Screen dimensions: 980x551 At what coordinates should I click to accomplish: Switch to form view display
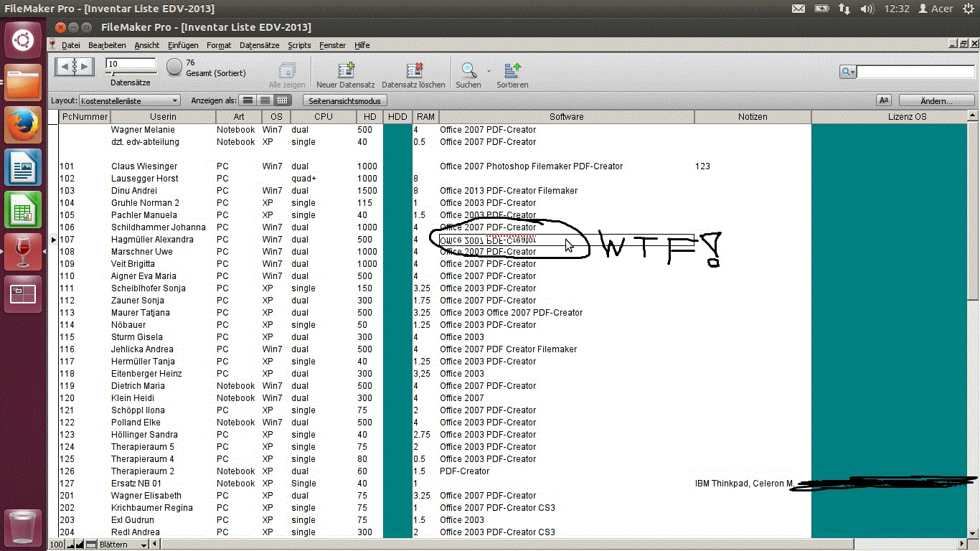pos(248,100)
